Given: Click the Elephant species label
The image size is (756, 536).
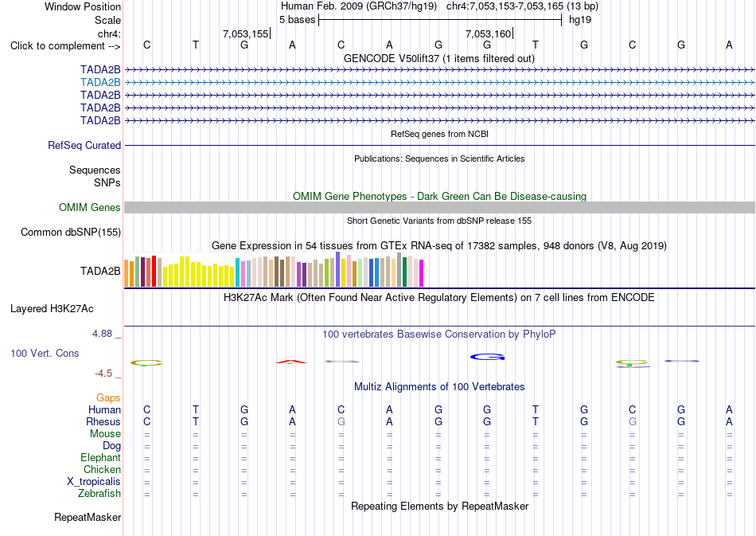Looking at the screenshot, I should click(101, 457).
